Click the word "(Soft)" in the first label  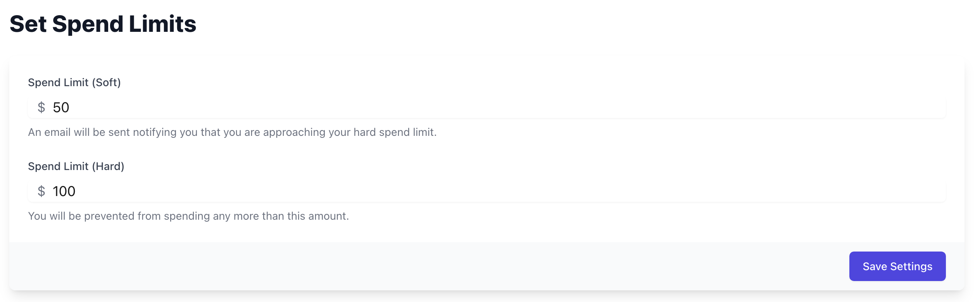coord(106,83)
